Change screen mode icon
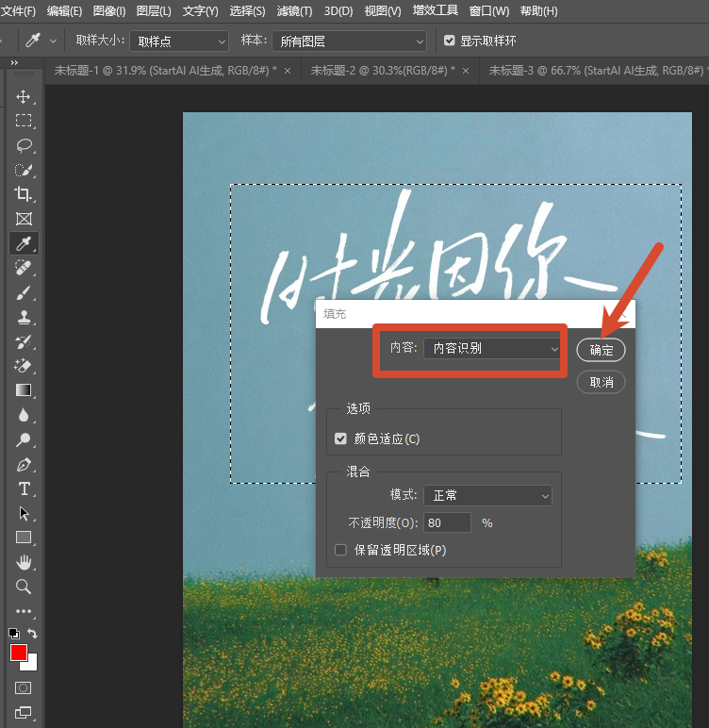709x728 pixels. [24, 712]
